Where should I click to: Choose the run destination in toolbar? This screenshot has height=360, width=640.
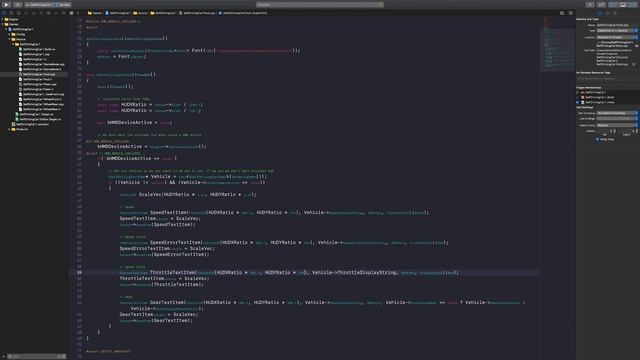point(64,4)
